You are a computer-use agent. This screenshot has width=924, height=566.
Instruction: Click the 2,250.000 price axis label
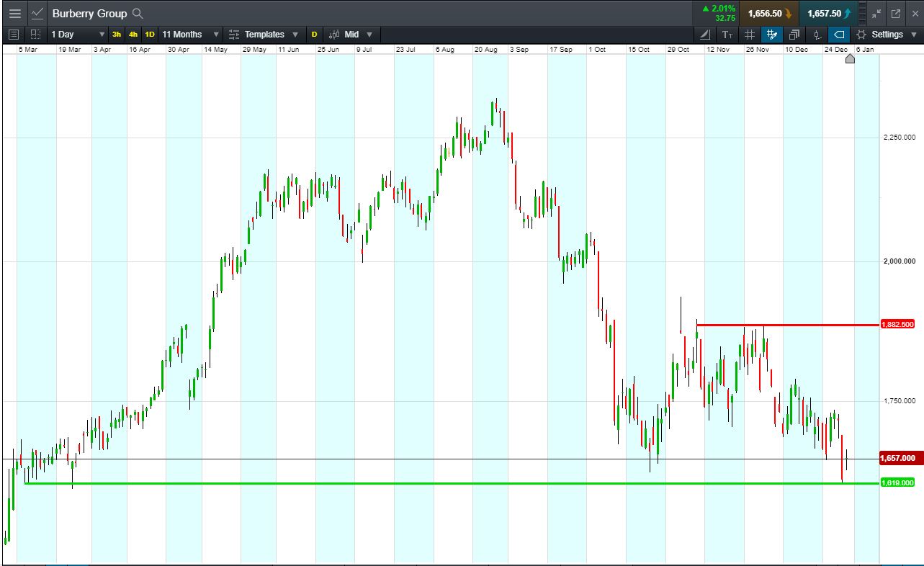coord(899,137)
